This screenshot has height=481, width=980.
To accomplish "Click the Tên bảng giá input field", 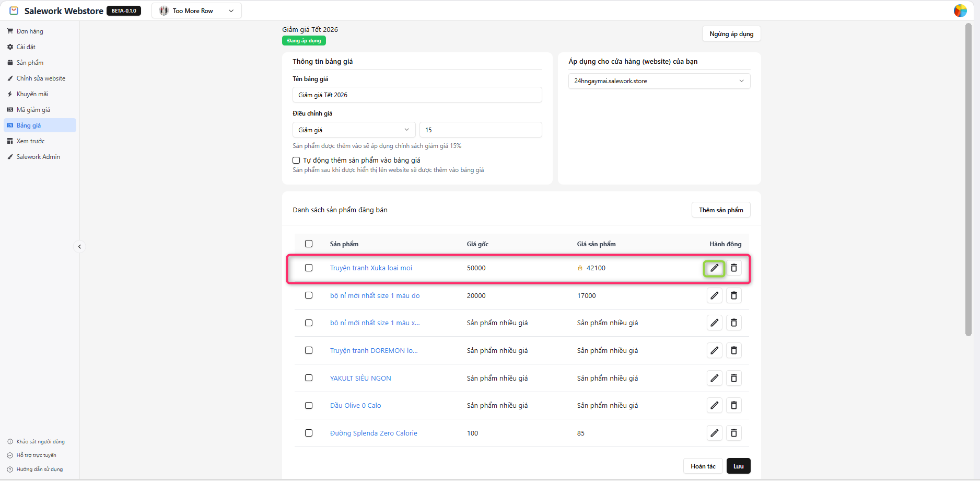I will 417,95.
